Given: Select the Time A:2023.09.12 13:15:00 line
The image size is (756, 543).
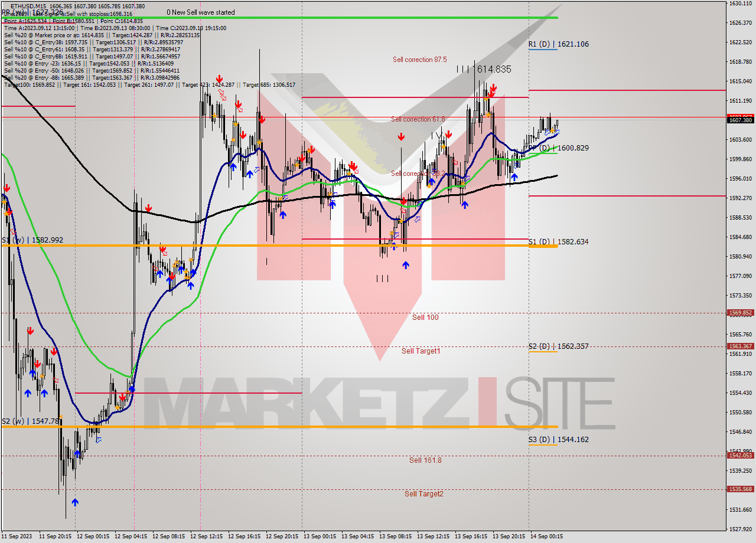Looking at the screenshot, I should click(115, 28).
